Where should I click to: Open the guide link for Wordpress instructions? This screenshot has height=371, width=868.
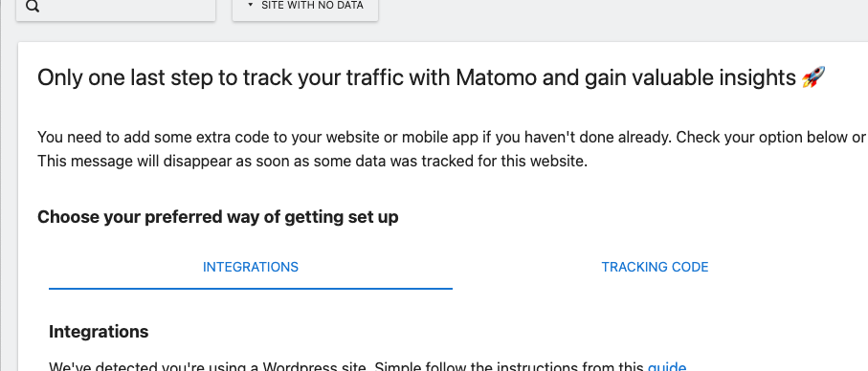tap(666, 366)
